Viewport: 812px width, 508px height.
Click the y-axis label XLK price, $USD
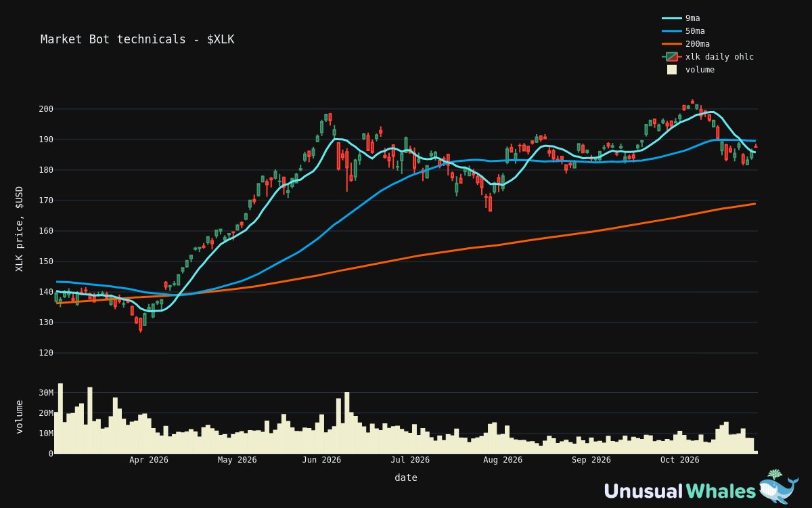tap(19, 229)
